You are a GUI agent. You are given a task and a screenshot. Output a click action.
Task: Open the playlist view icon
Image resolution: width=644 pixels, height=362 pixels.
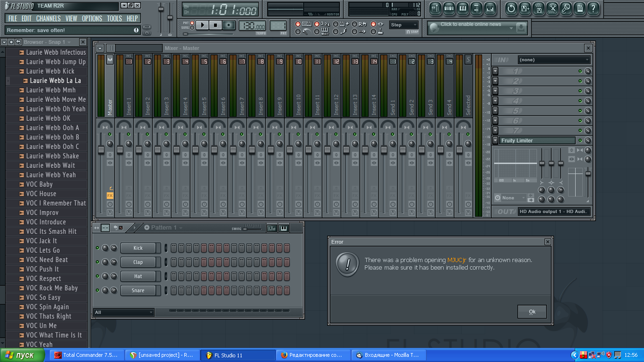coord(436,8)
